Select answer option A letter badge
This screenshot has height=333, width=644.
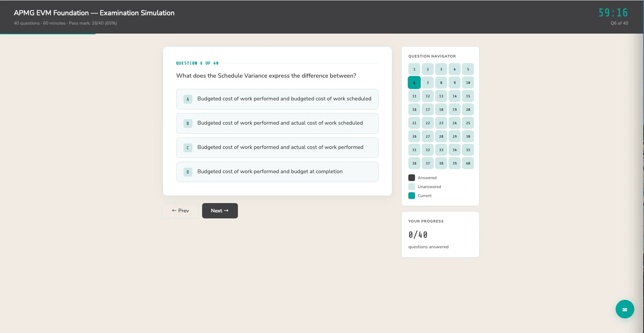pyautogui.click(x=188, y=99)
